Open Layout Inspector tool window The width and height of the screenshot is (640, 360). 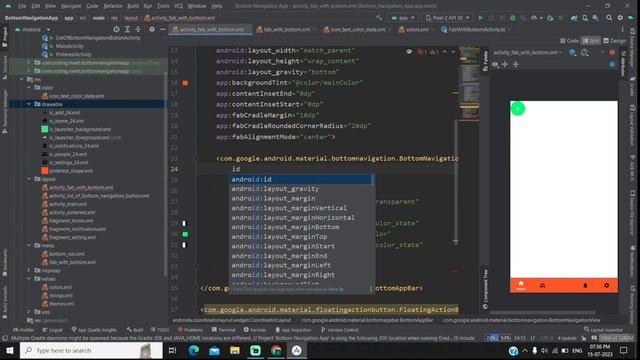point(603,330)
